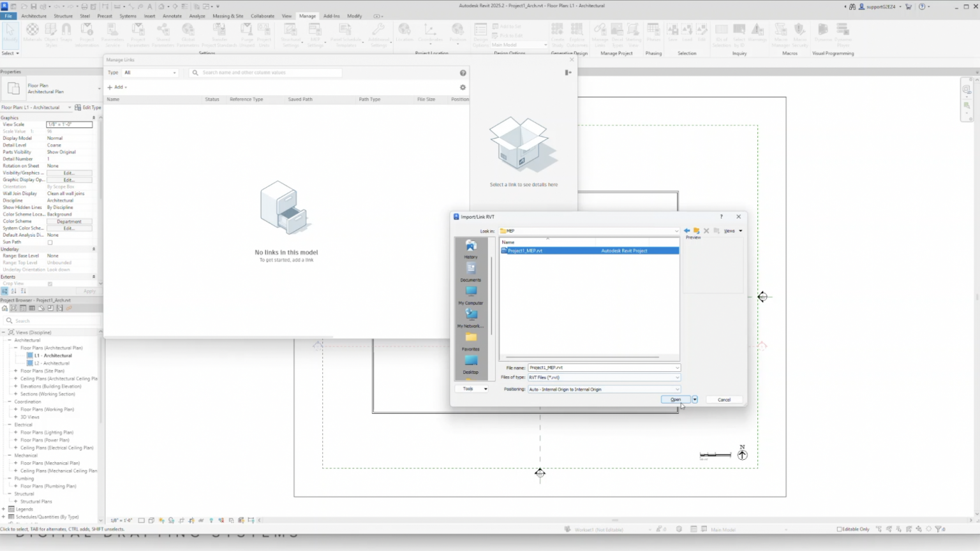The height and width of the screenshot is (551, 980).
Task: Toggle the Sun Path checkbox in Properties
Action: 50,242
